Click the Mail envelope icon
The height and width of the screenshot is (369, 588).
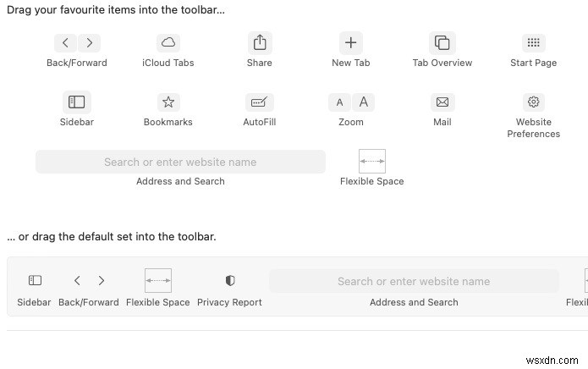pyautogui.click(x=442, y=102)
